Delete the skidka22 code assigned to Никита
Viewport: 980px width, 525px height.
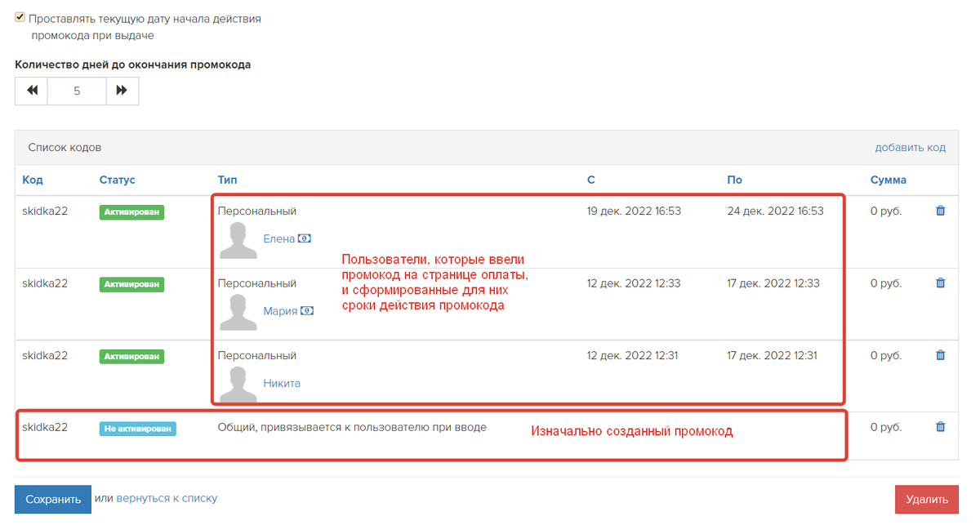tap(940, 355)
